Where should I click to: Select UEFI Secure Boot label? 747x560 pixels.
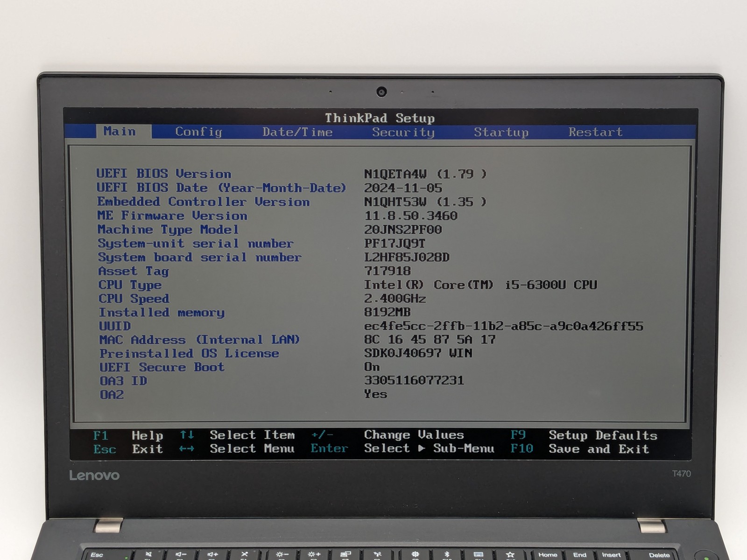click(162, 367)
